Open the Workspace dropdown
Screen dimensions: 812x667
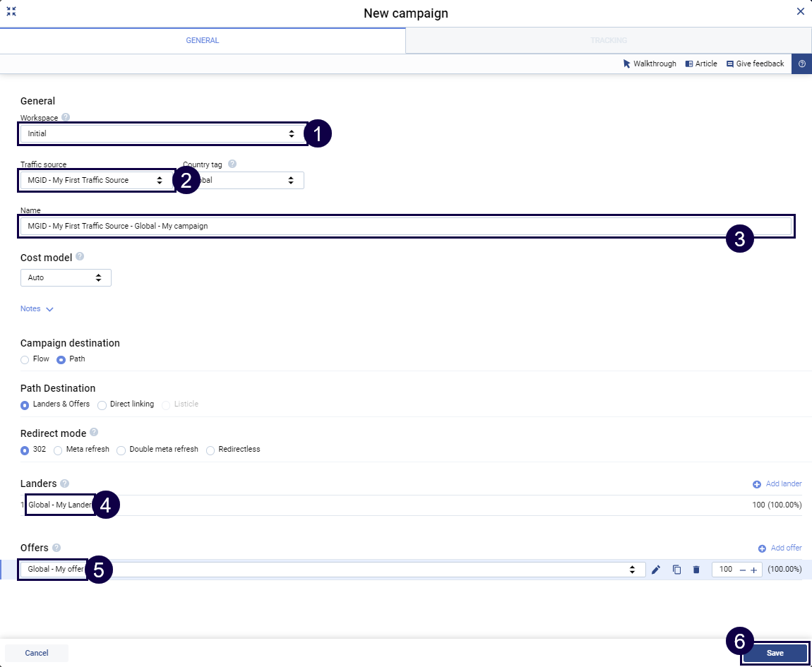(x=162, y=133)
